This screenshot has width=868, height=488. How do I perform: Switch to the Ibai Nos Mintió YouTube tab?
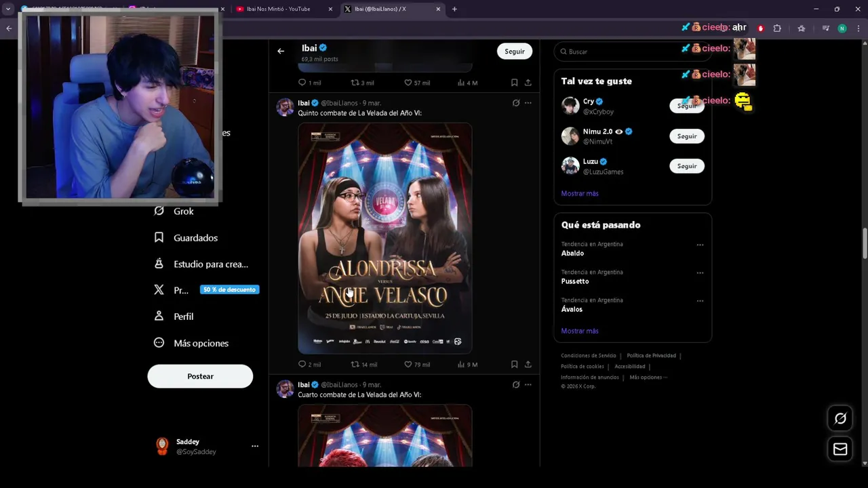tap(279, 9)
